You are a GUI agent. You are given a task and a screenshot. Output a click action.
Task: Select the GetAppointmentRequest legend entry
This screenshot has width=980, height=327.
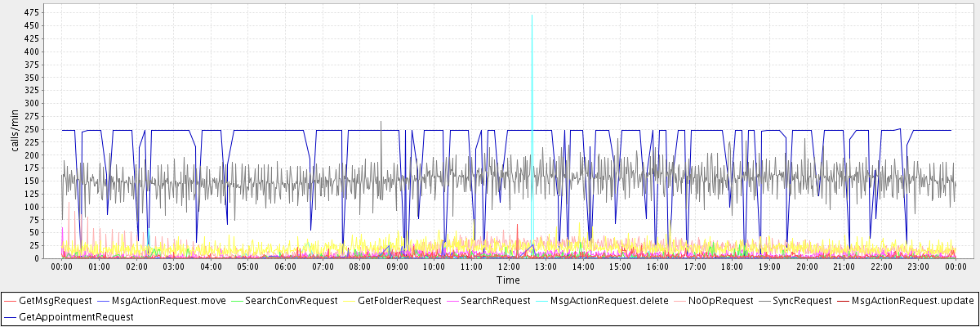point(76,316)
